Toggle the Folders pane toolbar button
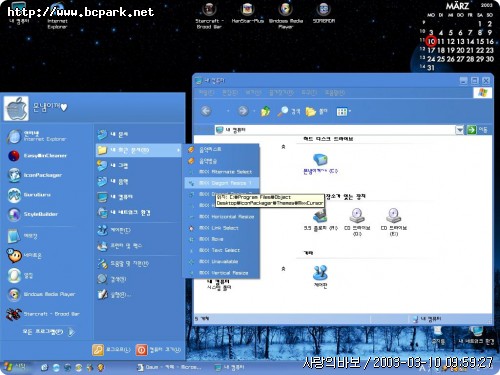This screenshot has width=500, height=375. point(316,111)
